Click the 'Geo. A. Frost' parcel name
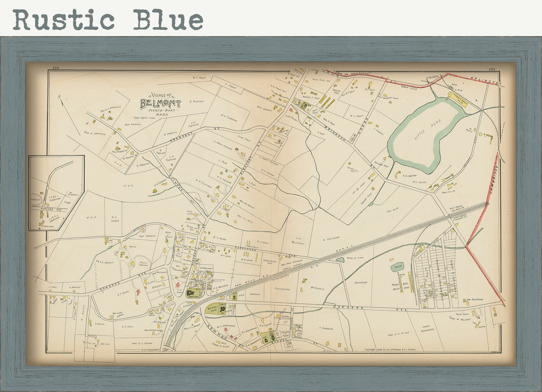Viewport: 542px width, 392px height. 329,122
